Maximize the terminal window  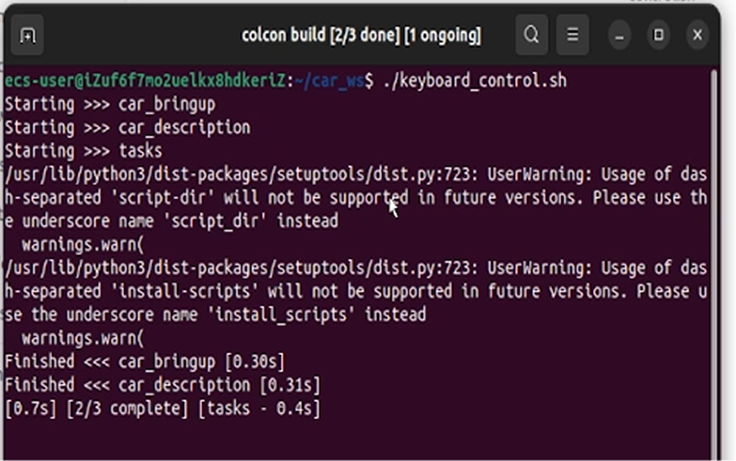pyautogui.click(x=658, y=36)
